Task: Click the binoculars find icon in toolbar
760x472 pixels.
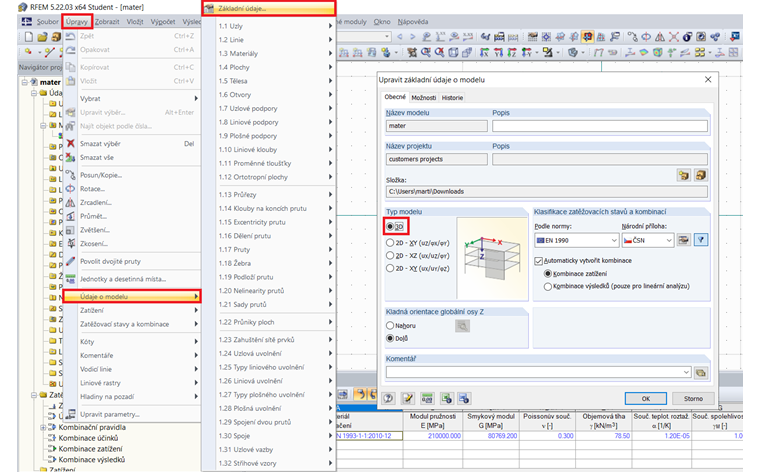Action: pos(485,37)
